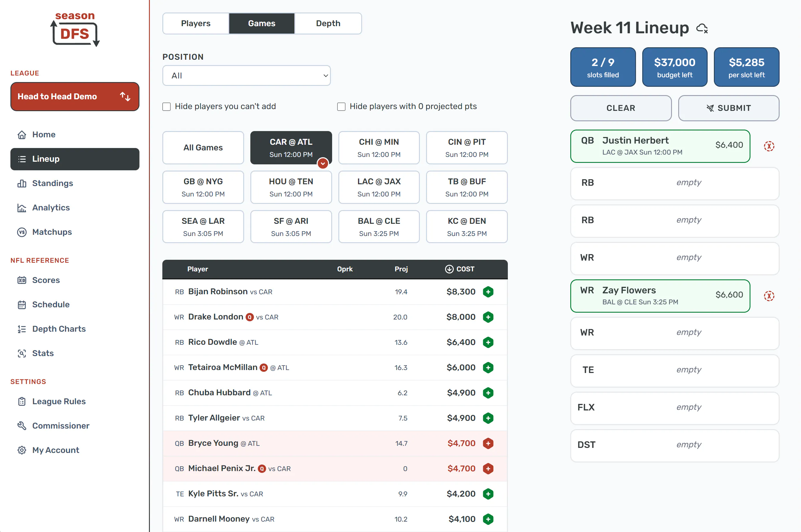Remove Zay Flowers from lineup
The height and width of the screenshot is (532, 801).
pyautogui.click(x=769, y=296)
